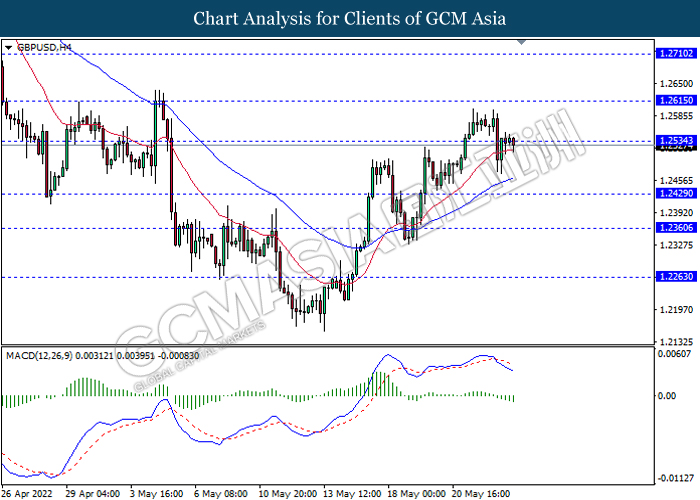
Task: Select the 1.25343 price level label
Action: click(676, 141)
